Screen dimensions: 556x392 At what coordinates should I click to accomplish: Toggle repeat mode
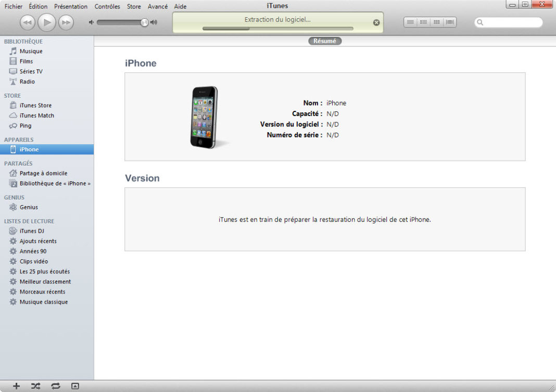[55, 386]
